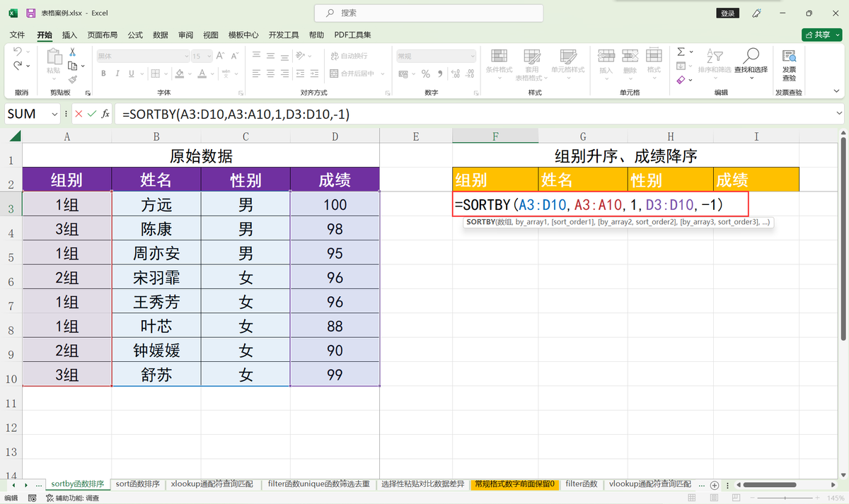Click the Format Painter brush icon
849x504 pixels.
[72, 80]
